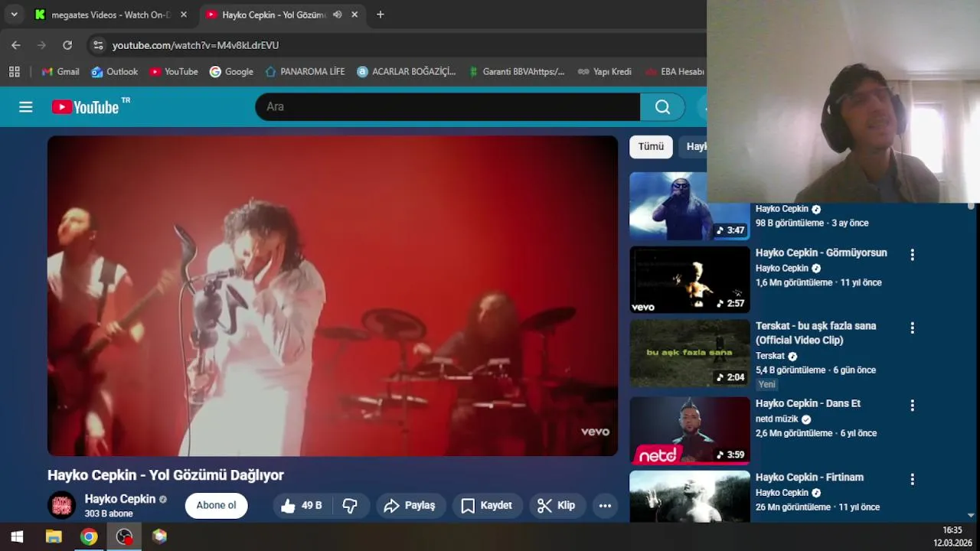Open the tab search dropdown arrow
The image size is (980, 551).
point(14,15)
